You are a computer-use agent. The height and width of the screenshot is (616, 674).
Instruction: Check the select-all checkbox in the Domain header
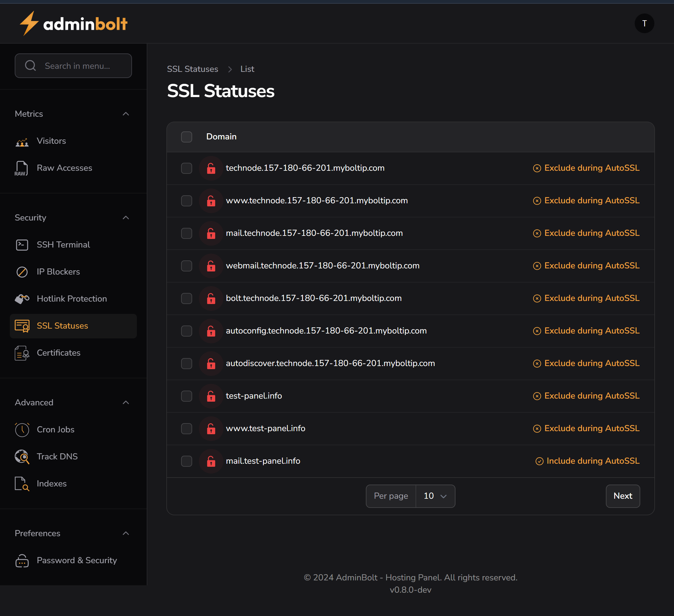coord(186,136)
